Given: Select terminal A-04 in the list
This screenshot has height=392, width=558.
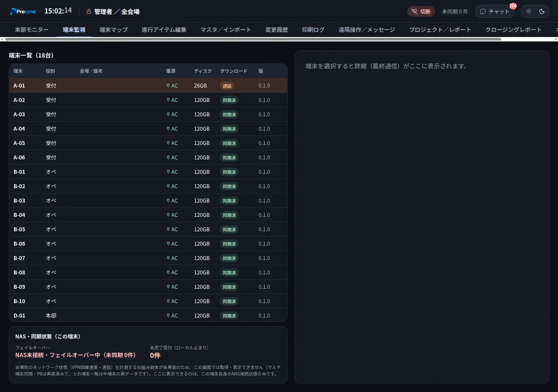Looking at the screenshot, I should click(x=148, y=128).
